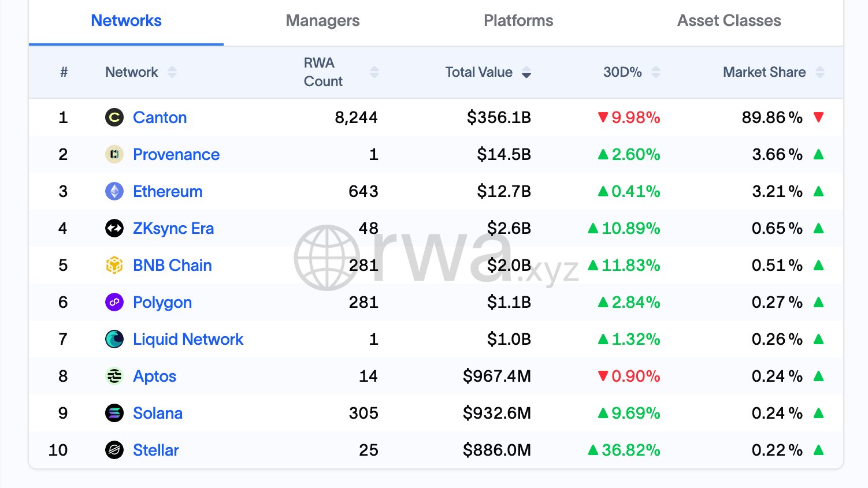Click the Liquid Network logo icon

pos(114,340)
